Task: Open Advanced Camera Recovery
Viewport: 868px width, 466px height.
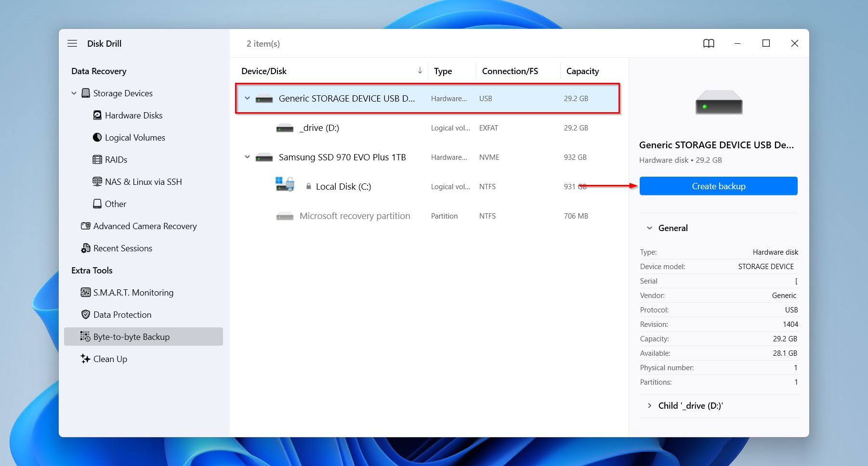Action: click(x=145, y=226)
